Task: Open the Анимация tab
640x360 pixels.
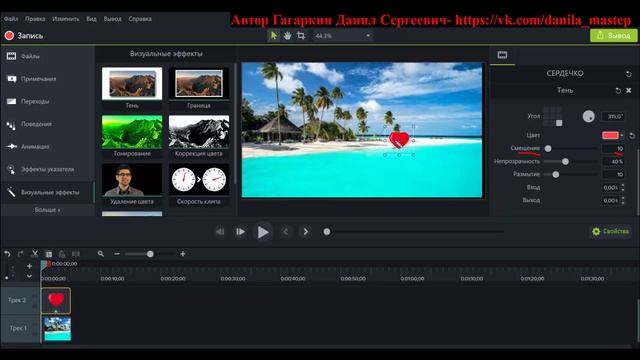Action: point(47,147)
